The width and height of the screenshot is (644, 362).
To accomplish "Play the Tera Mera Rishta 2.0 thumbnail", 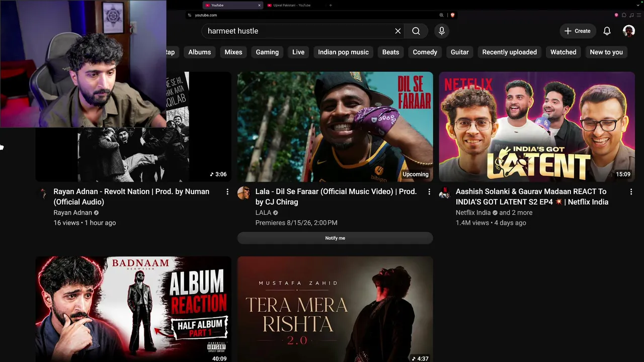I will tap(335, 309).
